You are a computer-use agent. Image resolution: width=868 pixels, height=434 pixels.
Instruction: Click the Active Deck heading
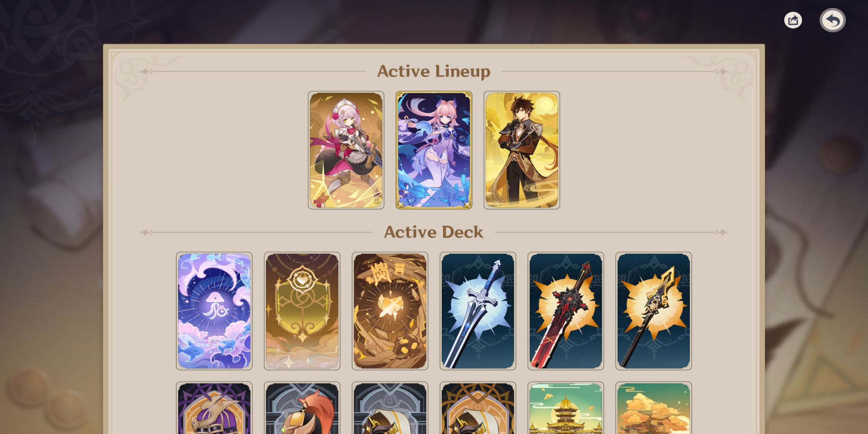coord(434,232)
